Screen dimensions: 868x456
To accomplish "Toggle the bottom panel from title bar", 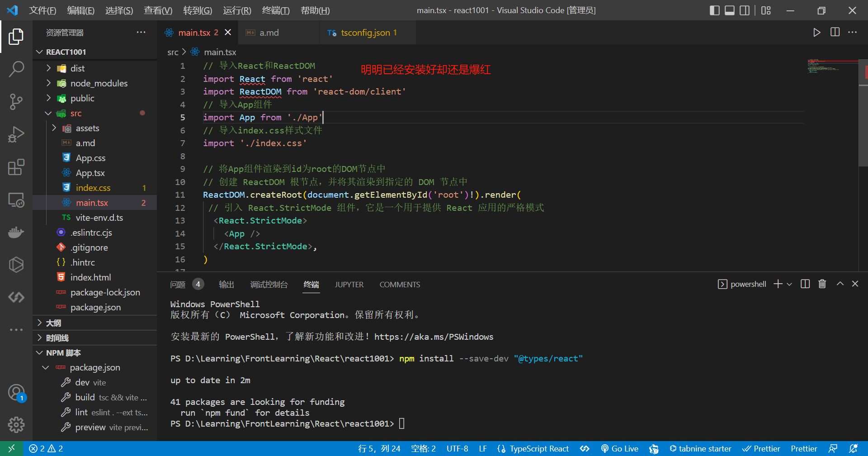I will tap(730, 10).
